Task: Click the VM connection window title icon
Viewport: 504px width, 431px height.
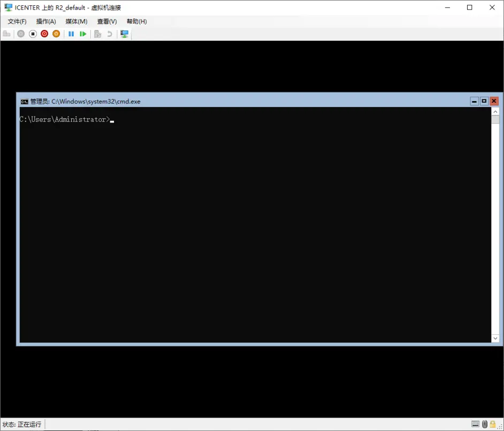Action: click(x=8, y=7)
